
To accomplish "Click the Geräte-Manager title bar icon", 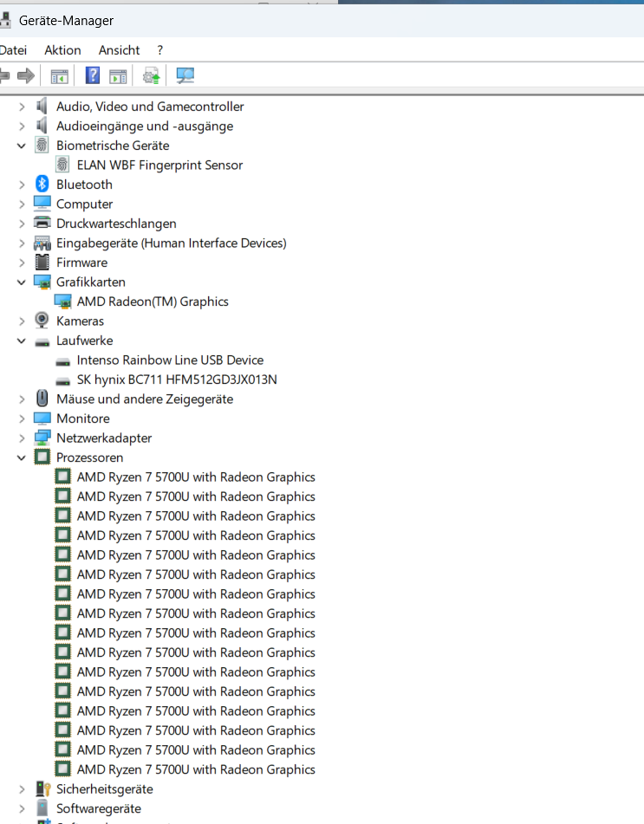I will pos(5,21).
